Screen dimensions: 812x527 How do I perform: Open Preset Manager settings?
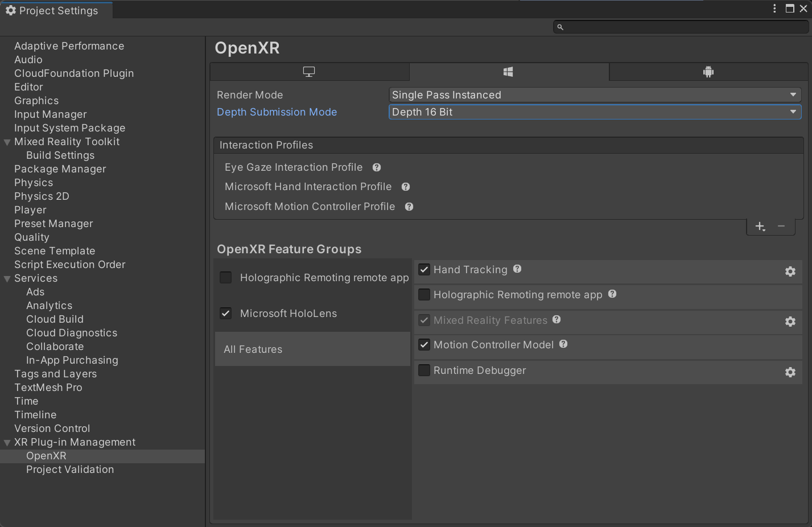53,224
